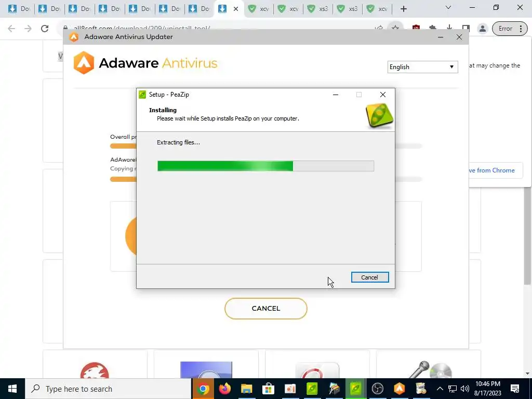Open the Chrome extensions puzzle menu
The width and height of the screenshot is (532, 399).
pos(433,29)
